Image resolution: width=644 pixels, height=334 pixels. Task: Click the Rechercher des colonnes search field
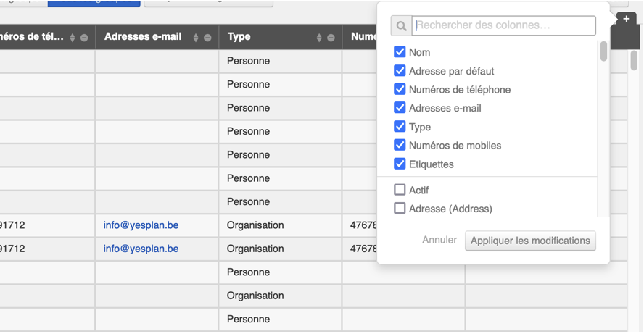pos(504,25)
